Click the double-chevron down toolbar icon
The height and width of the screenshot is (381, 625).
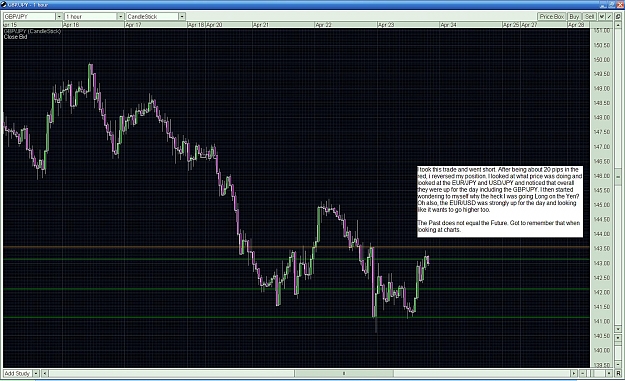click(x=602, y=16)
